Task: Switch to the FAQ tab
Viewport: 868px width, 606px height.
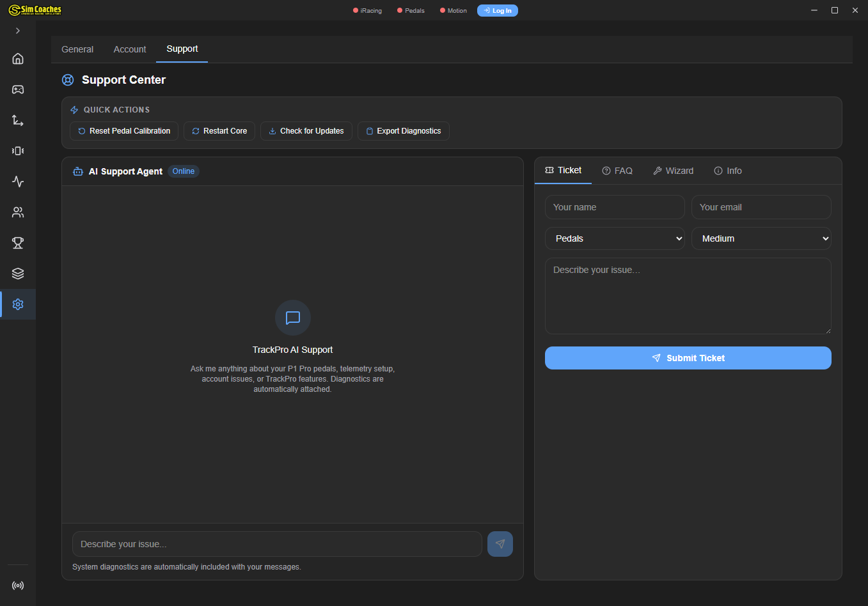Action: point(617,170)
